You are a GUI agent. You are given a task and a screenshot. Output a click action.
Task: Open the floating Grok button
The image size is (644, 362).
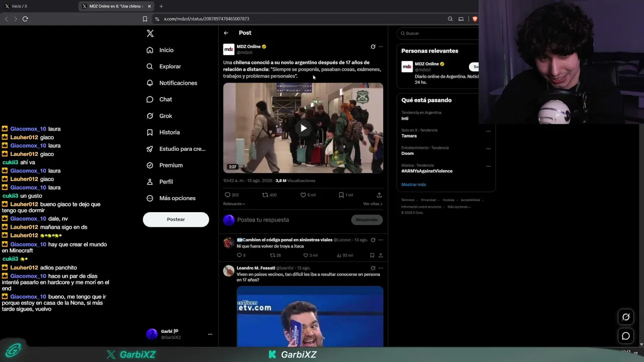pos(626,317)
